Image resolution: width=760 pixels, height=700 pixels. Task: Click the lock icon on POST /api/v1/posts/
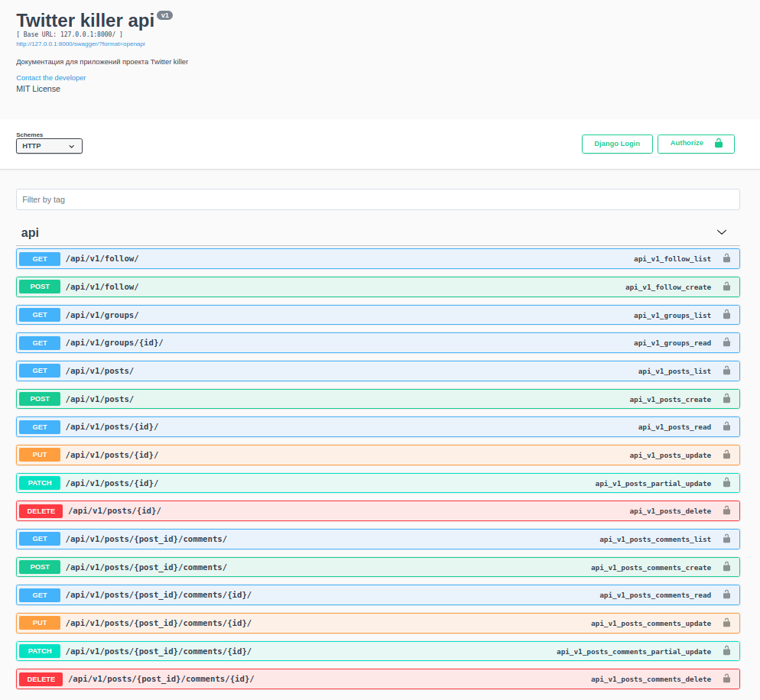726,399
